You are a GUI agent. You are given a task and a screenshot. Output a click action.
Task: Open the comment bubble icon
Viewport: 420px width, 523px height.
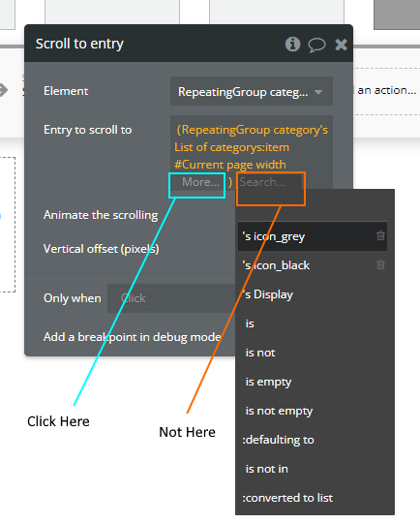(316, 45)
